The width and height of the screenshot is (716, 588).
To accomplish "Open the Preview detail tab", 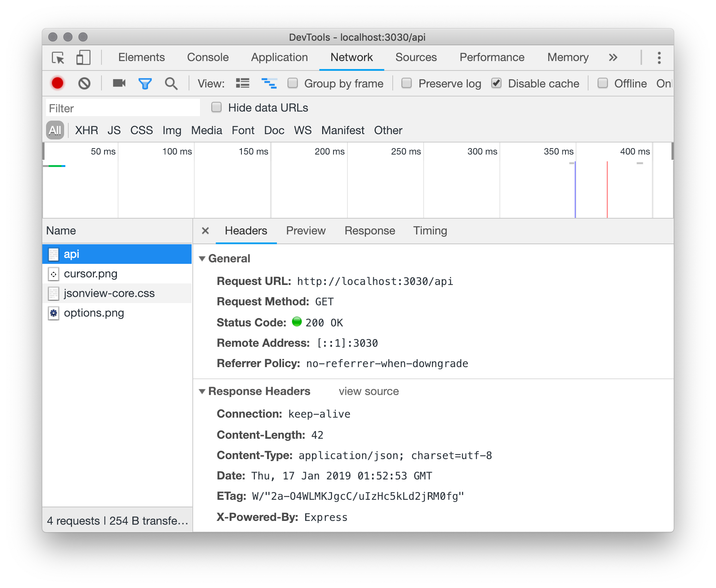I will point(306,231).
